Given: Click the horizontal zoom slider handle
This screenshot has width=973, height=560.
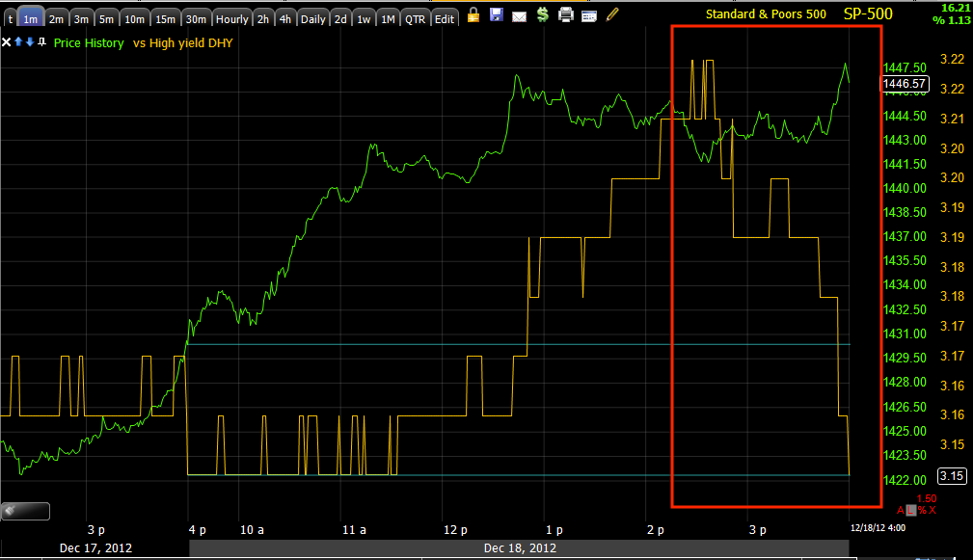Looking at the screenshot, I should pos(25,511).
